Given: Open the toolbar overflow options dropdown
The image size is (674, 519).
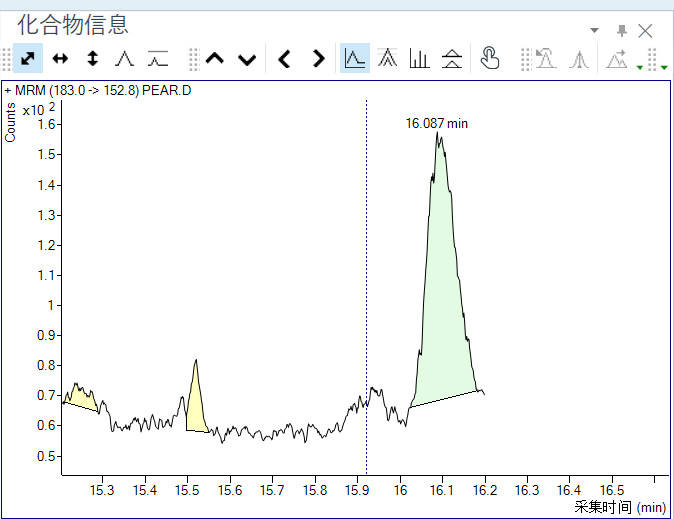Looking at the screenshot, I should (664, 68).
